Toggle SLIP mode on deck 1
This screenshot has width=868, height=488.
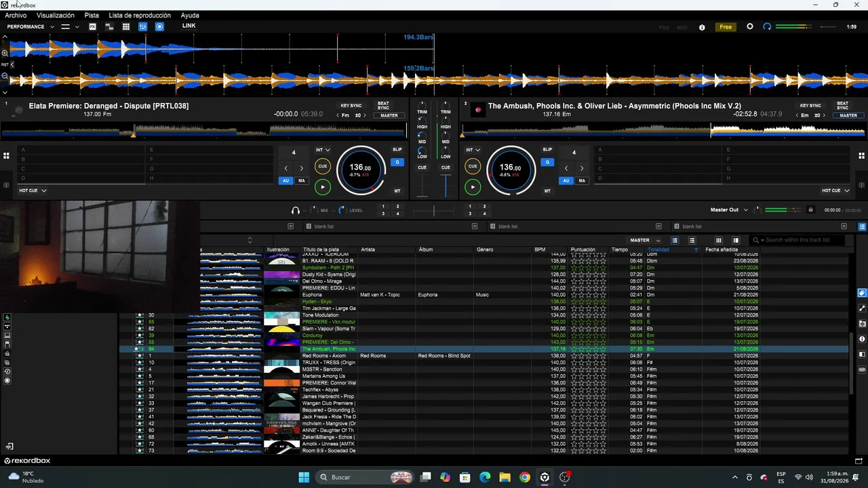397,149
